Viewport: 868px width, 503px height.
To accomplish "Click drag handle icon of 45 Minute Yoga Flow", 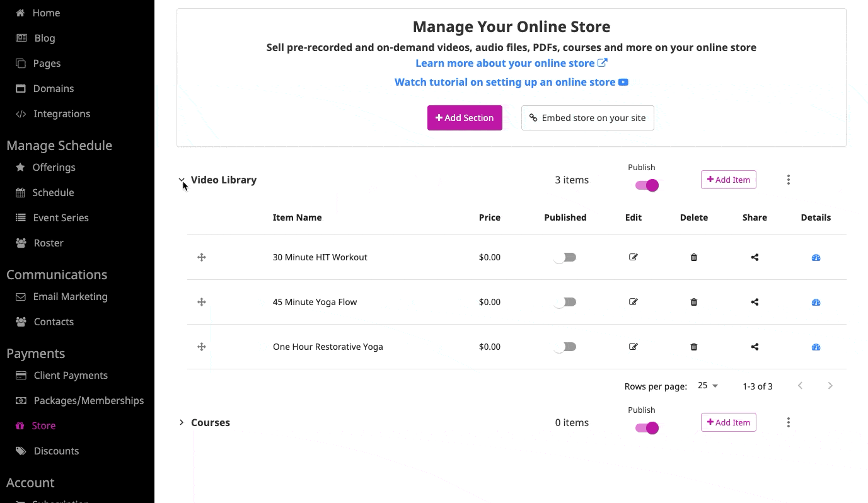I will coord(202,302).
